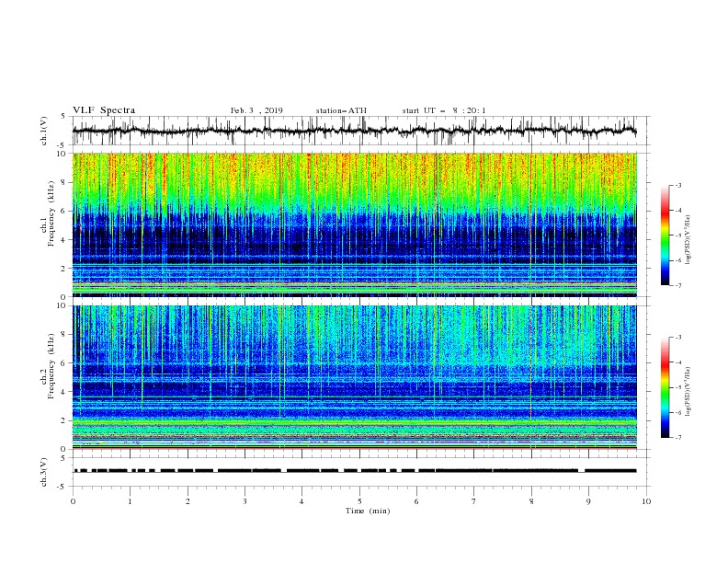The height and width of the screenshot is (563, 728).
Task: Click the "Time (min)" x-axis label
Action: pos(368,511)
